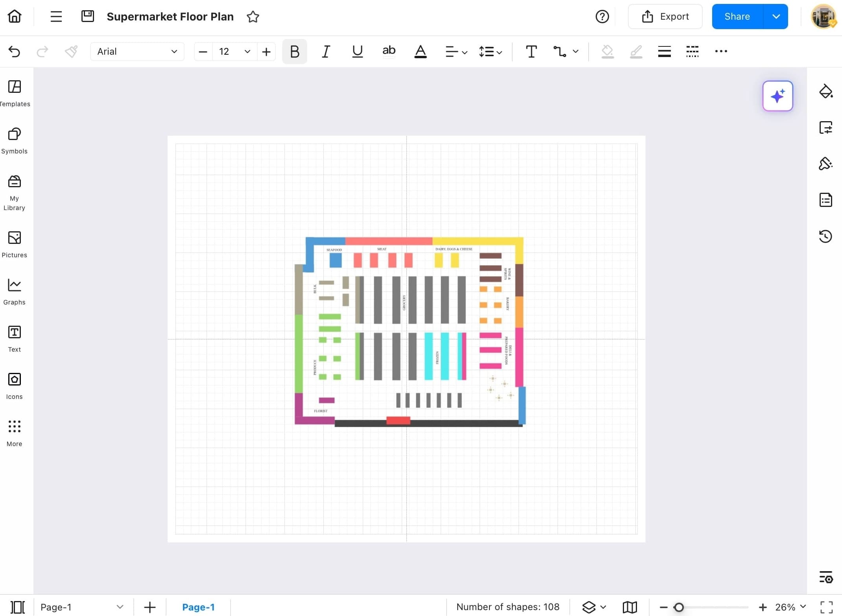Open the zoom percentage dropdown
This screenshot has height=616, width=842.
click(x=788, y=607)
